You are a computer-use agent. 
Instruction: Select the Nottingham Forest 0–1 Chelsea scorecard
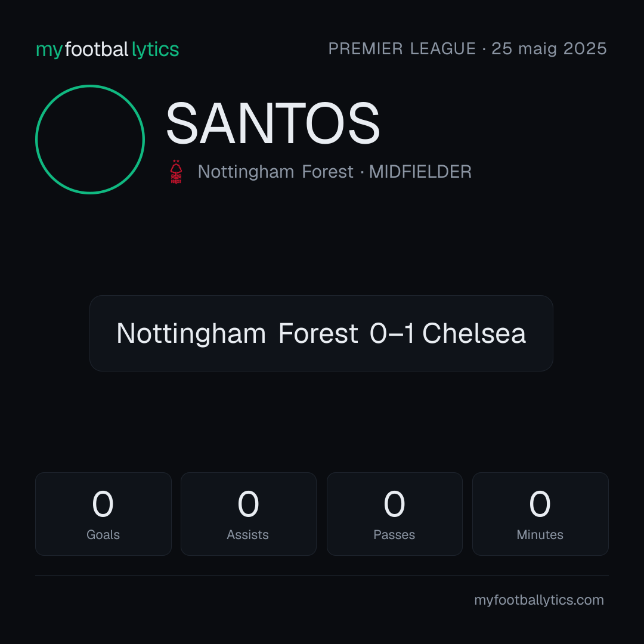coord(321,333)
